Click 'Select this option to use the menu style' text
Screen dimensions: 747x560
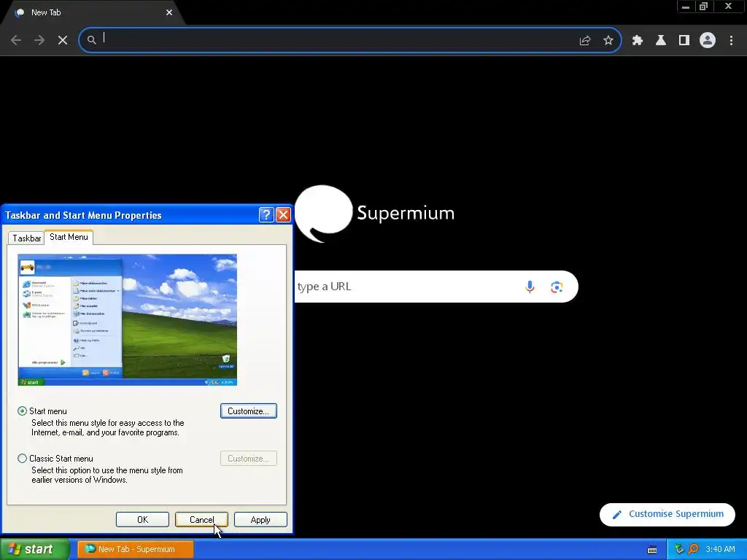(x=107, y=475)
